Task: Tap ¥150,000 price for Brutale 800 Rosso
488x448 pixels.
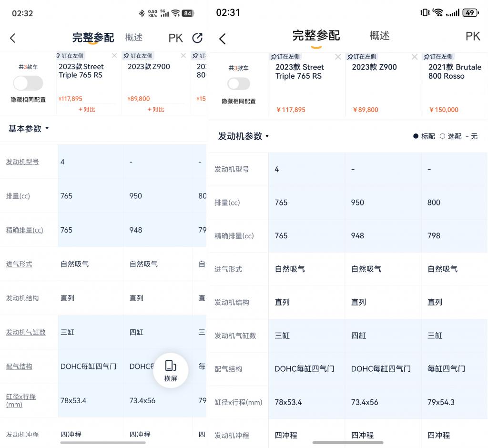Action: click(x=444, y=110)
